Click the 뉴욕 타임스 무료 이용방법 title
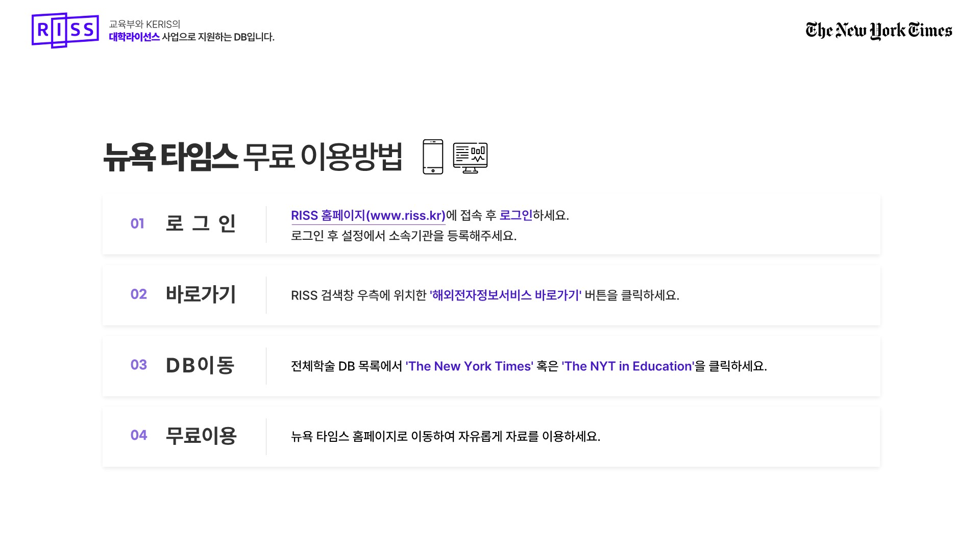 click(253, 157)
